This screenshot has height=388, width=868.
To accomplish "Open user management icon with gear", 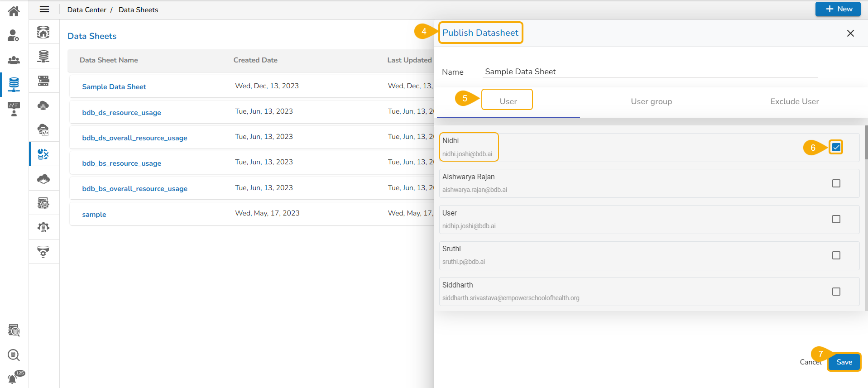I will (14, 35).
